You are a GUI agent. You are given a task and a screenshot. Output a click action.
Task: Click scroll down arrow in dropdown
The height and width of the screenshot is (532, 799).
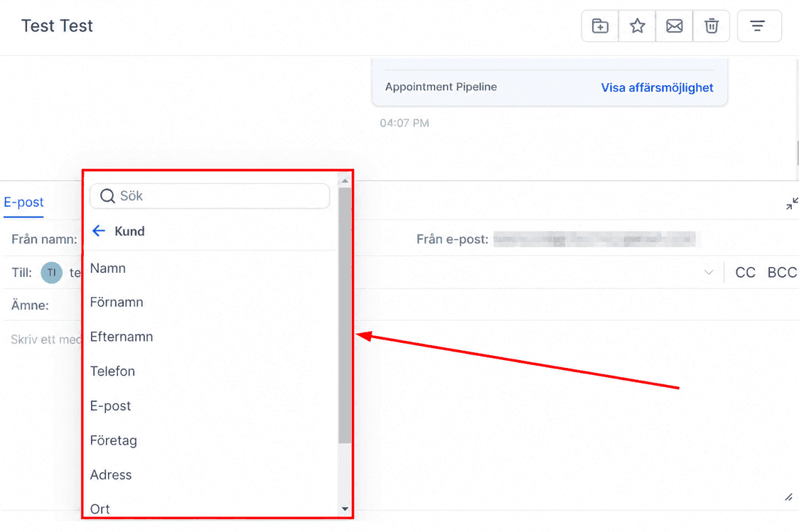click(x=345, y=509)
